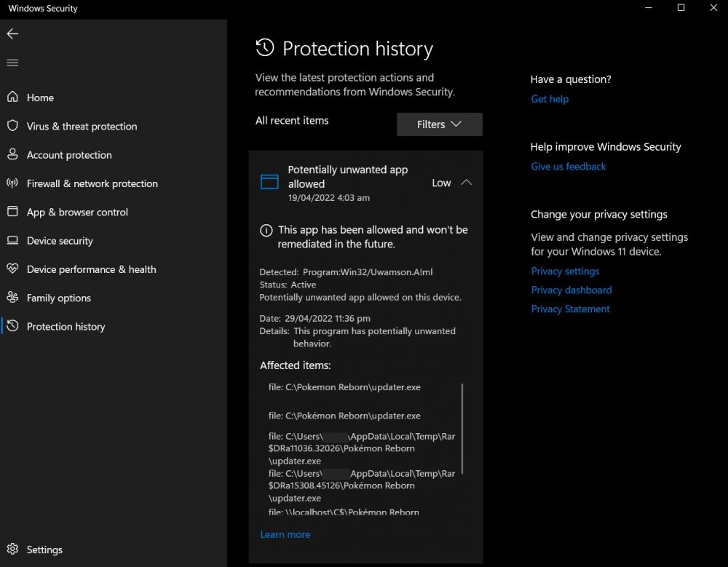Screen dimensions: 728x567
Task: Click the Account protection person icon
Action: [12, 154]
